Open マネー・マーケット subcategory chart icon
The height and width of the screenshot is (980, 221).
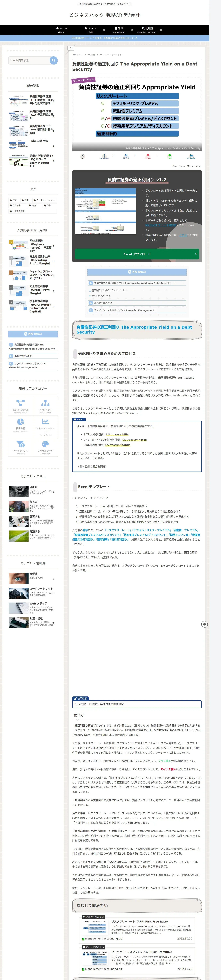click(45, 422)
